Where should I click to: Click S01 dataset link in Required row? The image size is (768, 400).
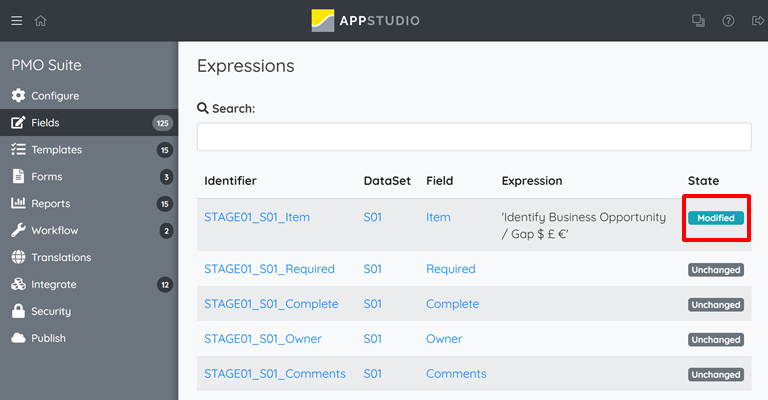[x=372, y=269]
